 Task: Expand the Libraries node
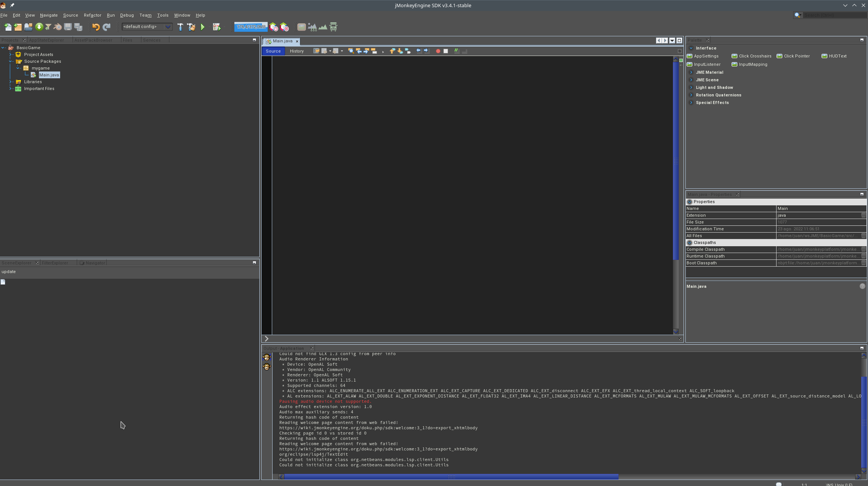(11, 82)
